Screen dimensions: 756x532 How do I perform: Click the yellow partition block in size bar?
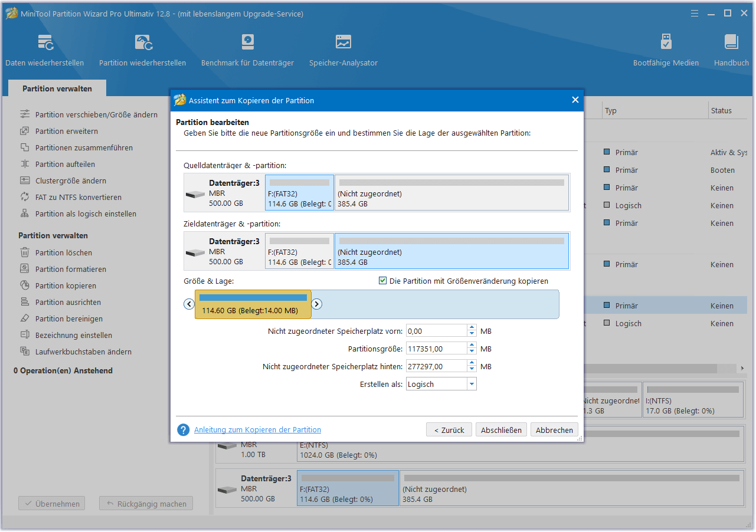pos(253,304)
